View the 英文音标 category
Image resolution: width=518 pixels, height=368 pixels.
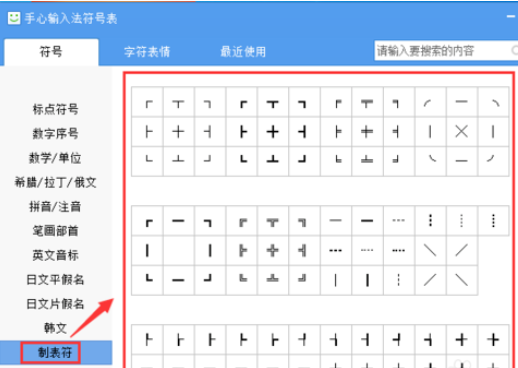pyautogui.click(x=55, y=255)
